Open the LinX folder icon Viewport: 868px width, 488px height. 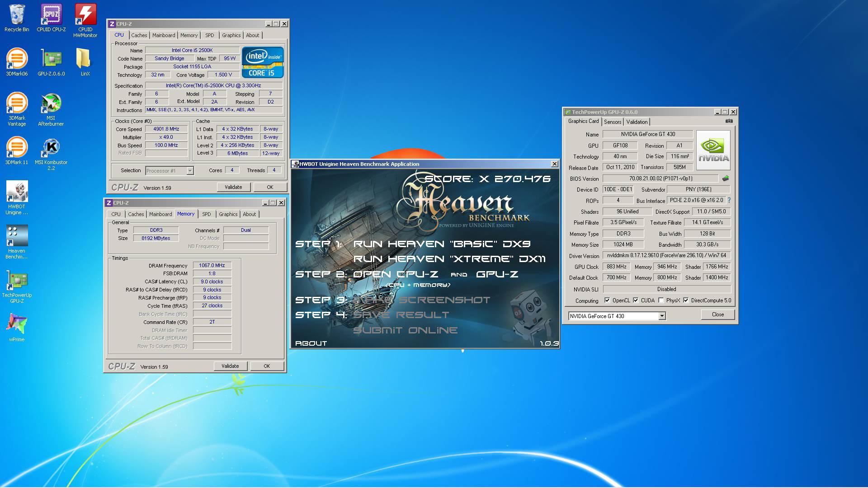85,62
